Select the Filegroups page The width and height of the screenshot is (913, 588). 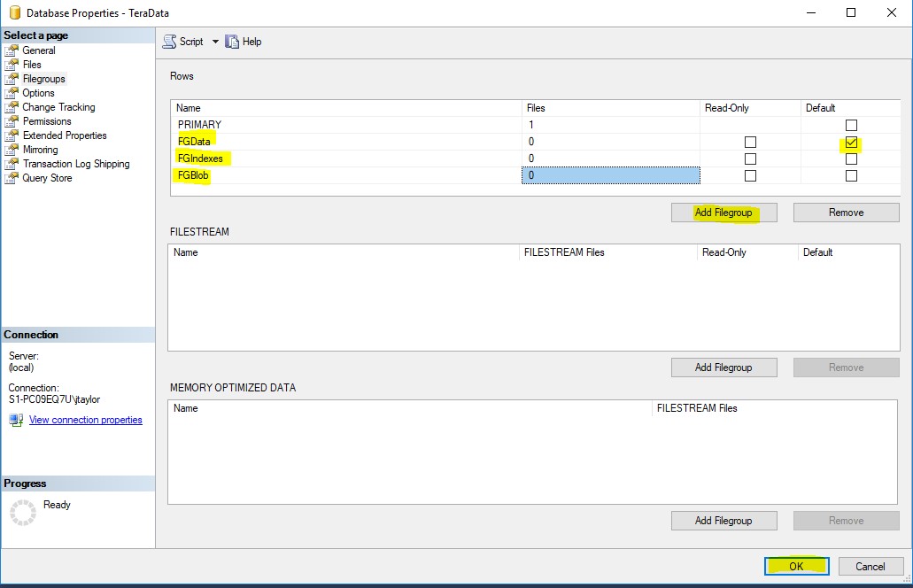click(x=44, y=79)
